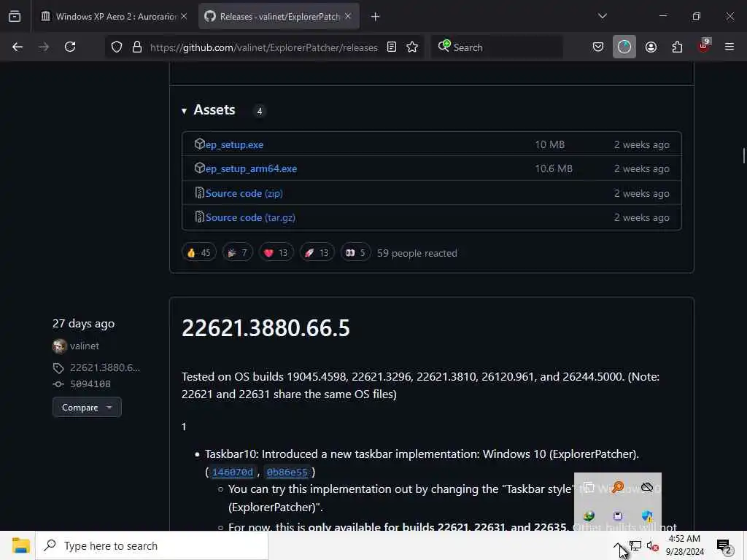Download Source code (zip)
This screenshot has width=747, height=560.
[244, 193]
